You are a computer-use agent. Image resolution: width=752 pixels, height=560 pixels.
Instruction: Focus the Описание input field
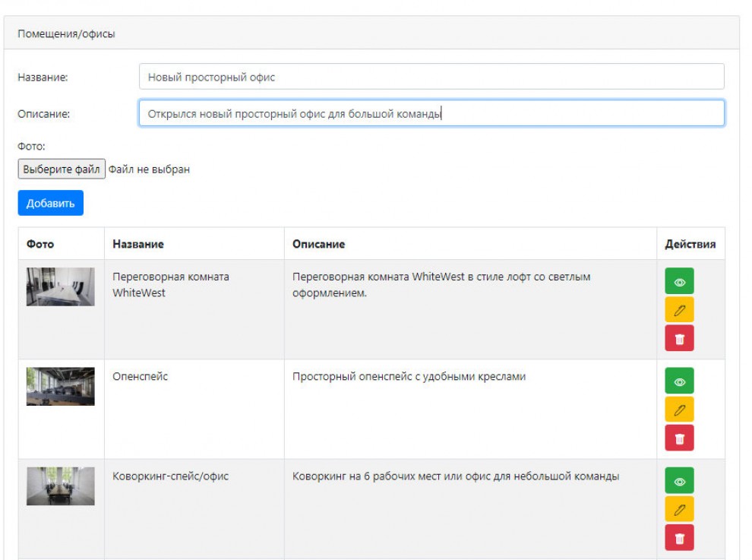(x=431, y=113)
